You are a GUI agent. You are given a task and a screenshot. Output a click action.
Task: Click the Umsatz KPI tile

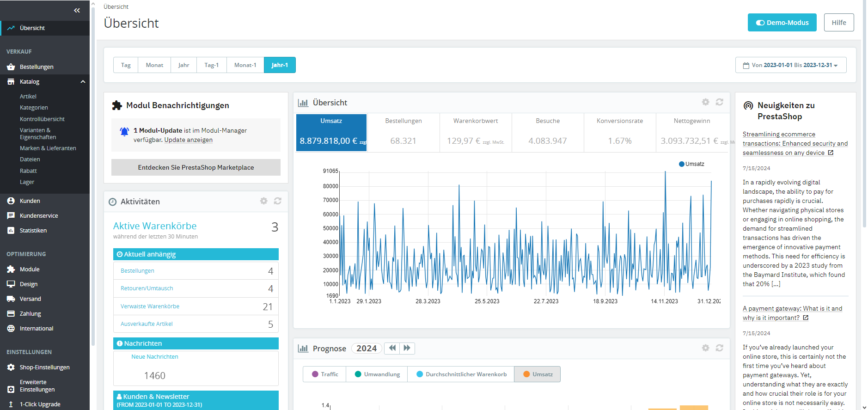point(331,133)
